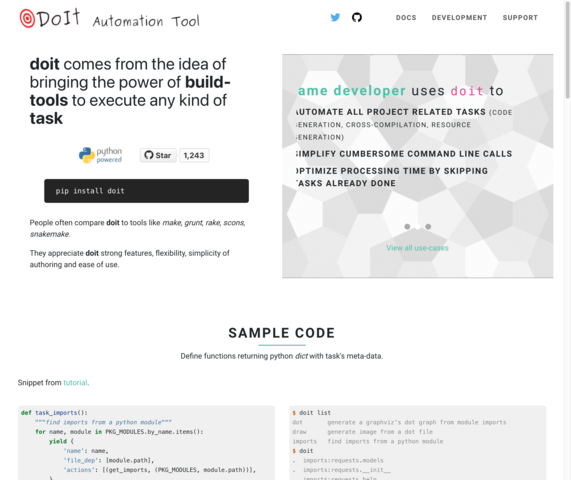Select the third carousel dot indicator
571x480 pixels.
(x=428, y=227)
